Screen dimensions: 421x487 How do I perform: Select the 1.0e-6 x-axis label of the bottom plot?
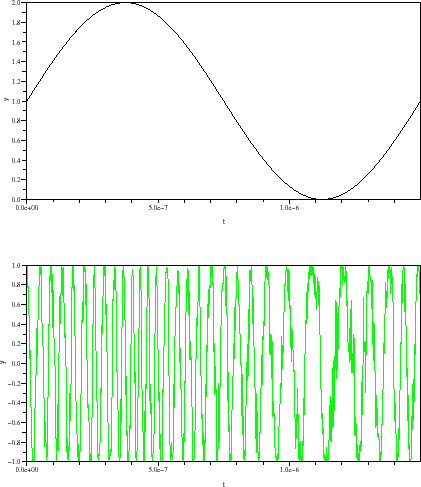click(x=289, y=470)
